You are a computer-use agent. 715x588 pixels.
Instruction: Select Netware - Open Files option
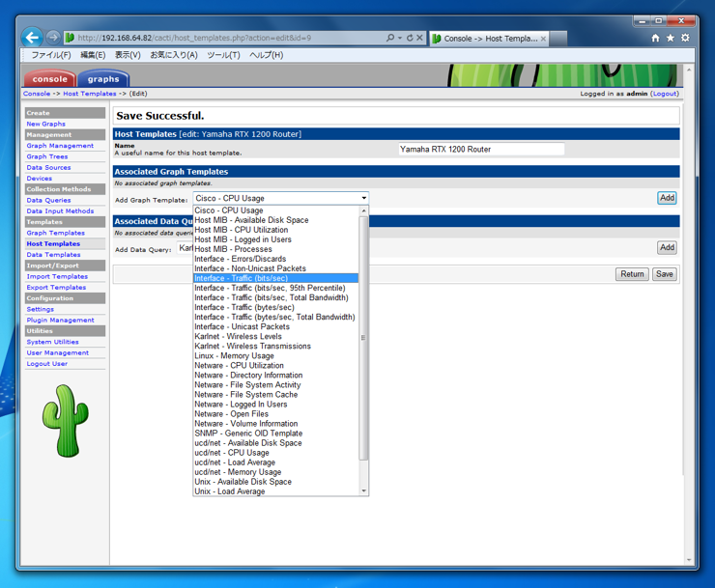276,414
